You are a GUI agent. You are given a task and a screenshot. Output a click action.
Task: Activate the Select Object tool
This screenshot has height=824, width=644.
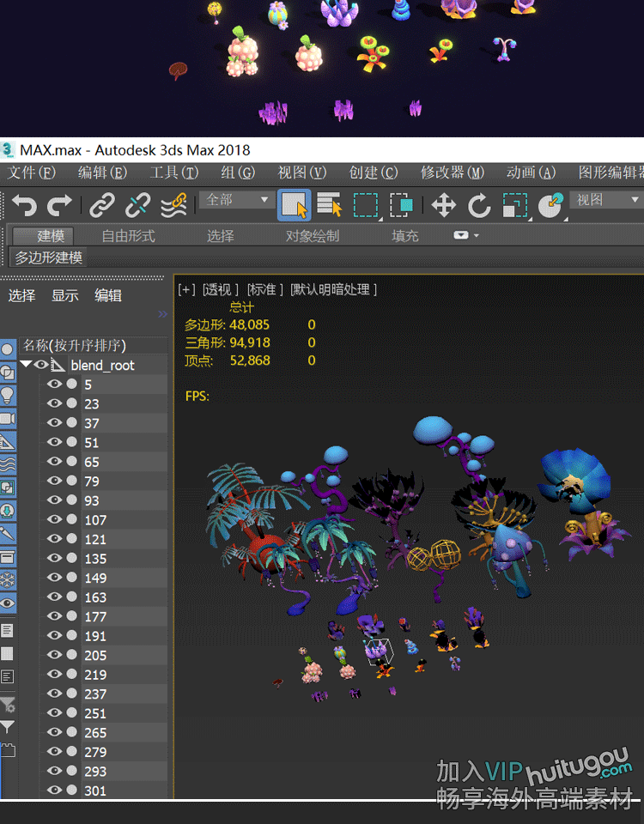tap(294, 205)
